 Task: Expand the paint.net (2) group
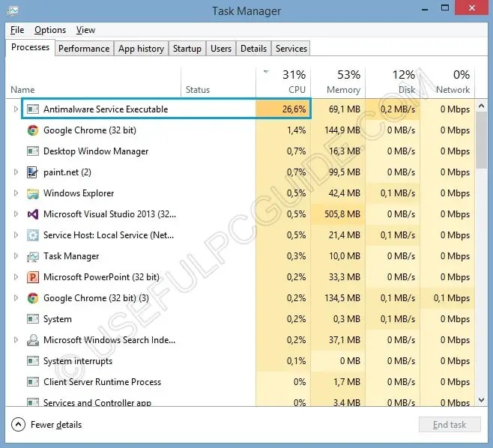[16, 172]
